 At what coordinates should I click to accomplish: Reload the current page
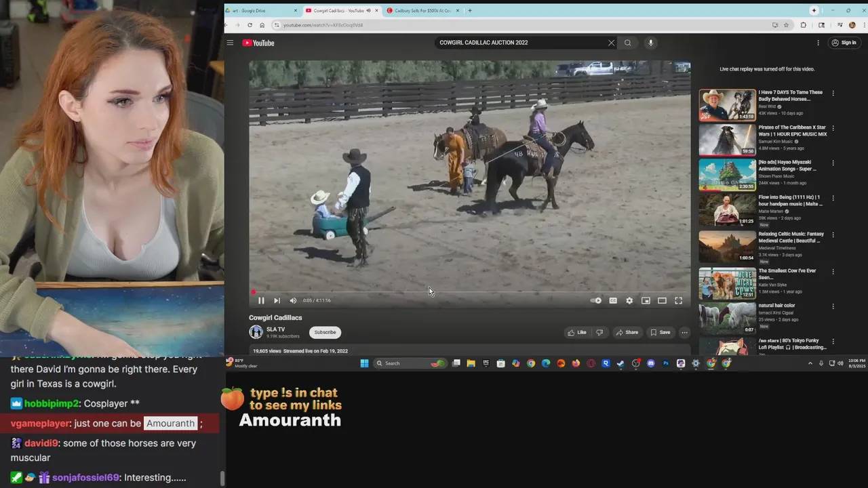click(250, 25)
